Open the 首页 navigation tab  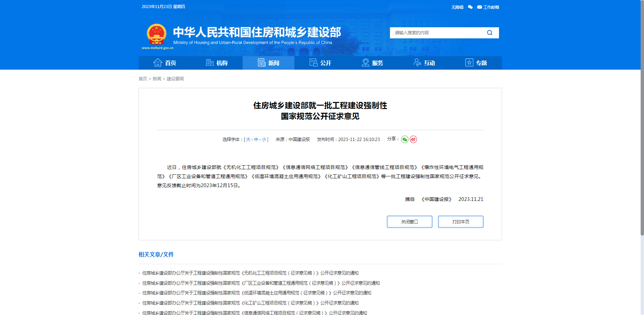(x=165, y=63)
